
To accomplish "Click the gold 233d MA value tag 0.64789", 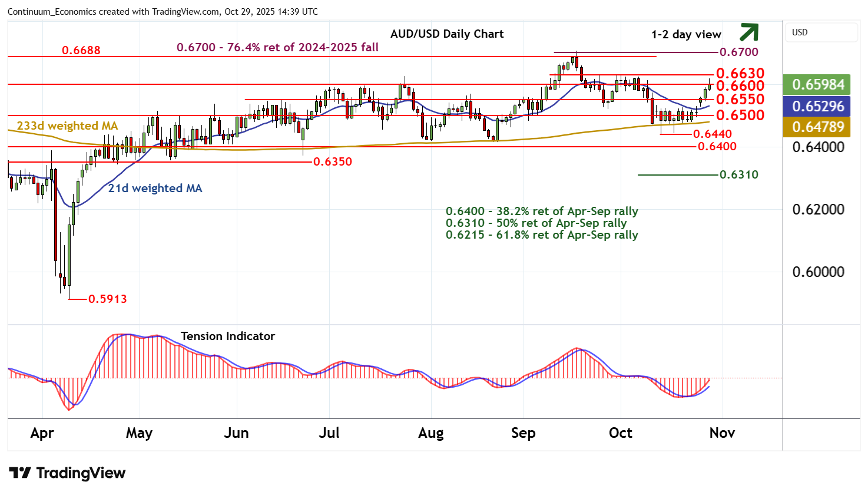I will coord(817,127).
